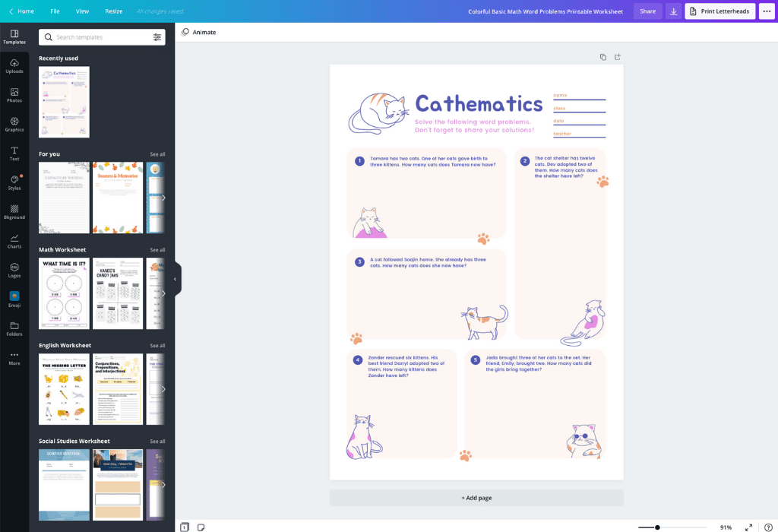
Task: Open search filters in the template search bar
Action: pyautogui.click(x=158, y=36)
